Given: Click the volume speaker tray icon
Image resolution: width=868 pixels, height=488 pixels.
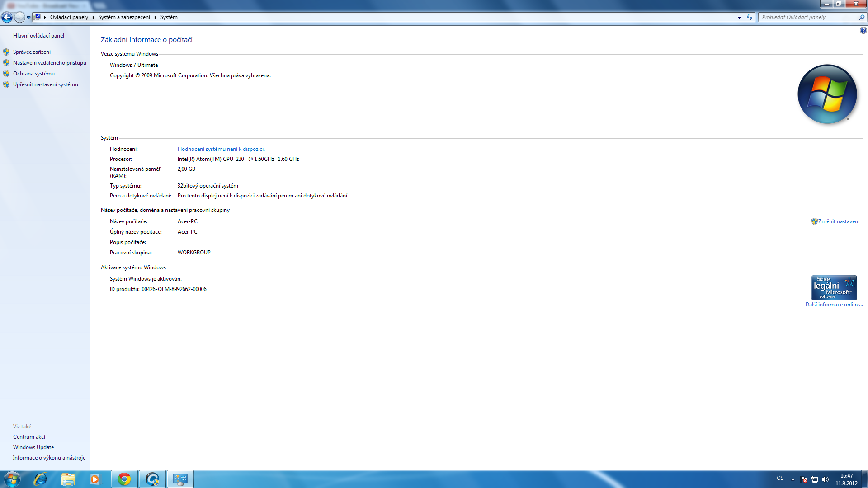Looking at the screenshot, I should click(x=826, y=479).
